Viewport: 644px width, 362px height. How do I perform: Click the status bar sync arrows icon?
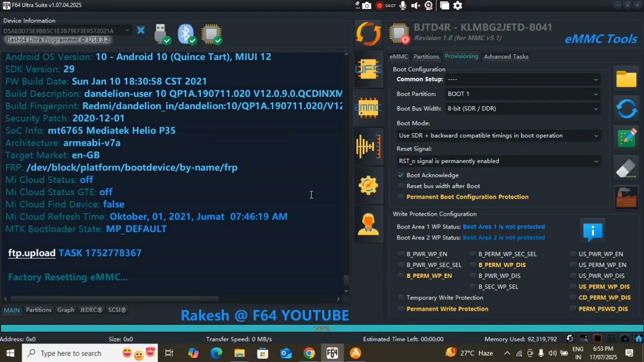570,339
